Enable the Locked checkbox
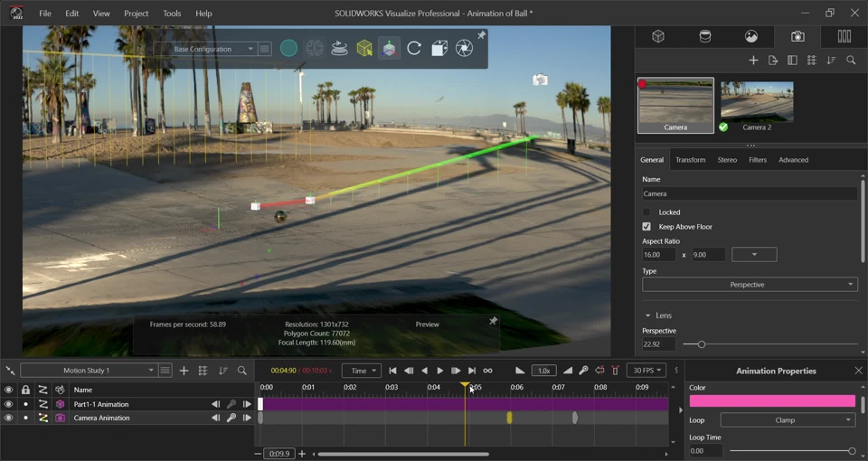The width and height of the screenshot is (868, 461). coord(646,212)
